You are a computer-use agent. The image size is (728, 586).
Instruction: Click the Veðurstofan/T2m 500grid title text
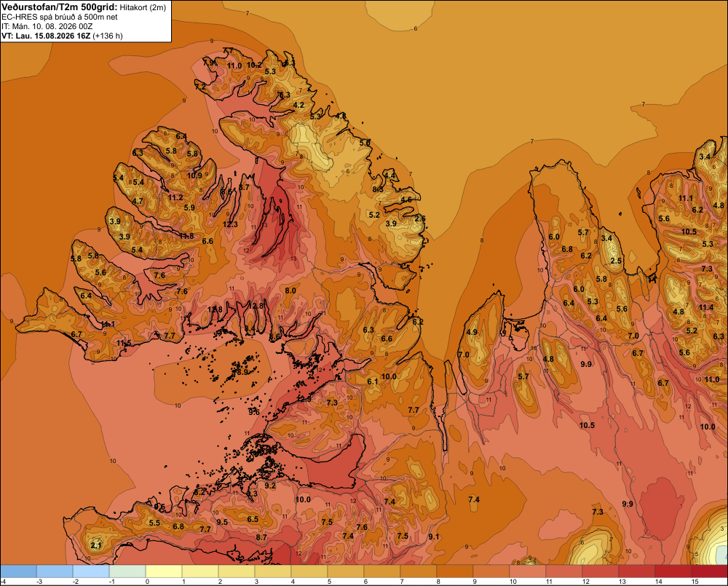coord(60,7)
